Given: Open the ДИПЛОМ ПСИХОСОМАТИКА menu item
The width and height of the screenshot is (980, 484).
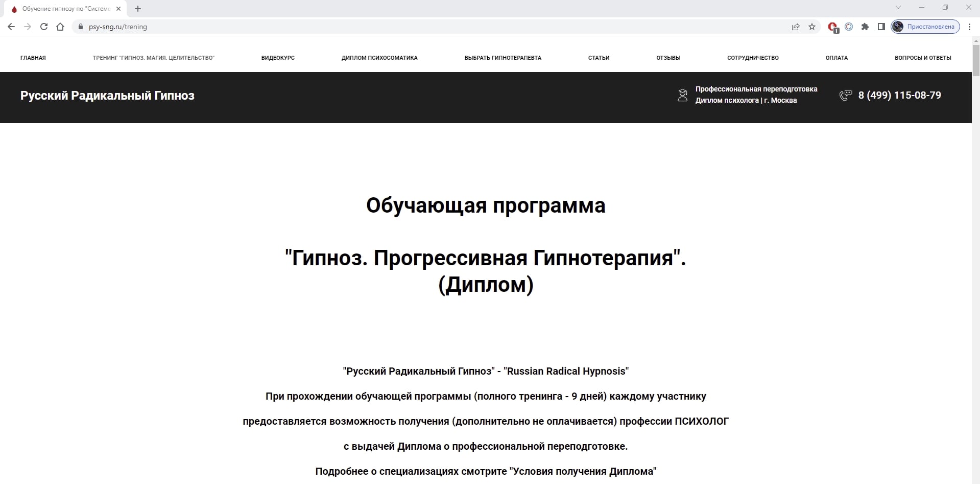Looking at the screenshot, I should [x=379, y=58].
